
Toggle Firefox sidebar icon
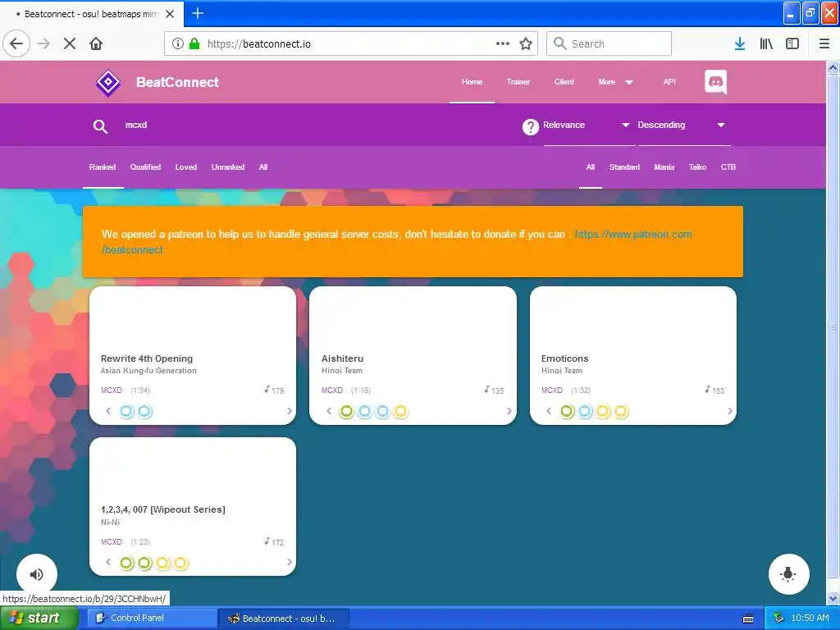(x=792, y=43)
